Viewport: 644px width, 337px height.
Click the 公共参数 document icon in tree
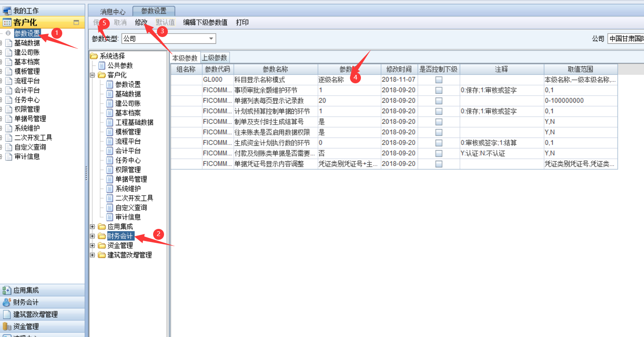pos(102,65)
